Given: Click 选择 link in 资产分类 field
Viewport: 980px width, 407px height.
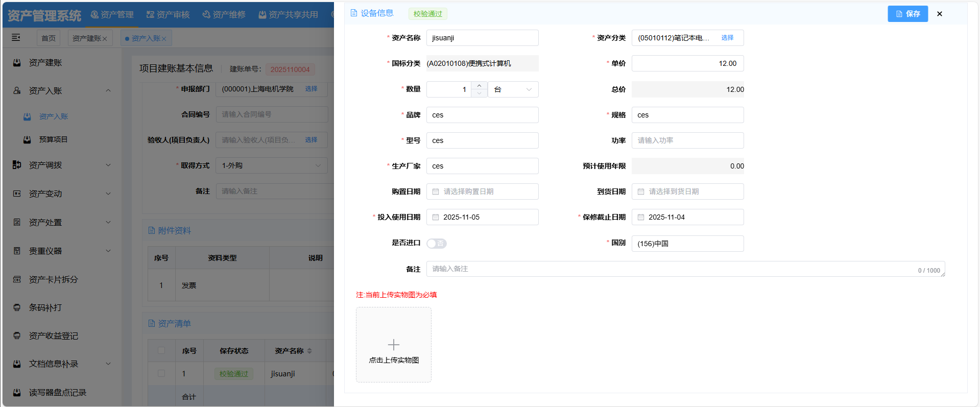Looking at the screenshot, I should point(727,38).
